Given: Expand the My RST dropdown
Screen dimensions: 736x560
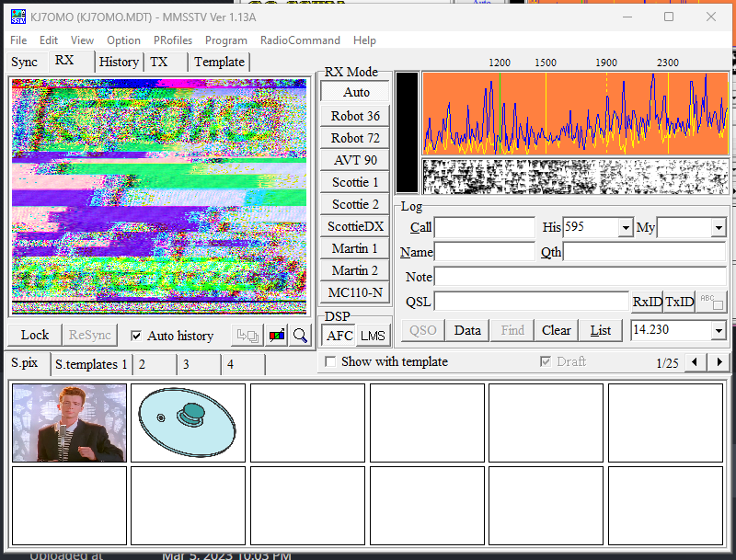Looking at the screenshot, I should click(719, 227).
